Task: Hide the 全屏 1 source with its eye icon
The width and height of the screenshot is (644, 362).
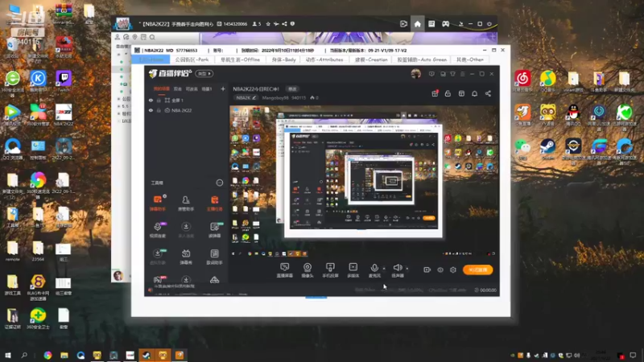Action: point(151,100)
